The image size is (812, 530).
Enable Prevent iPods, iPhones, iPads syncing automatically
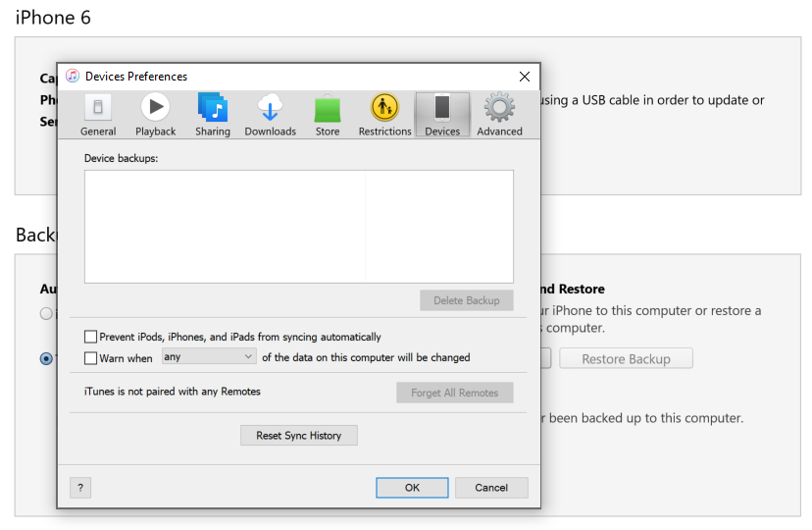click(x=90, y=337)
